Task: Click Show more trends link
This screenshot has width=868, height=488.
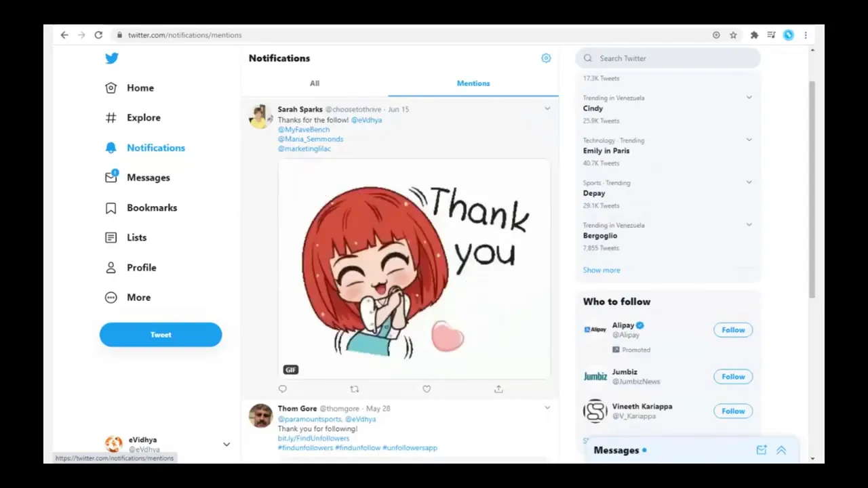Action: 601,270
